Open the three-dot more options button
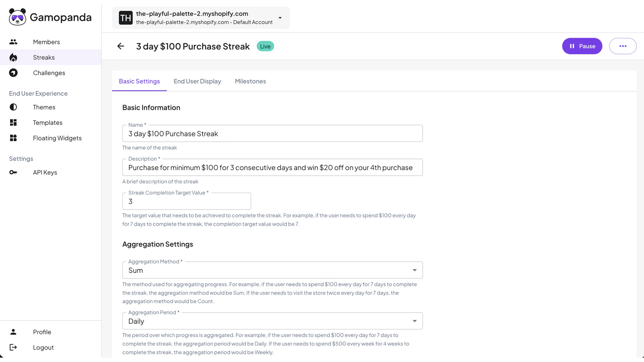 tap(623, 46)
